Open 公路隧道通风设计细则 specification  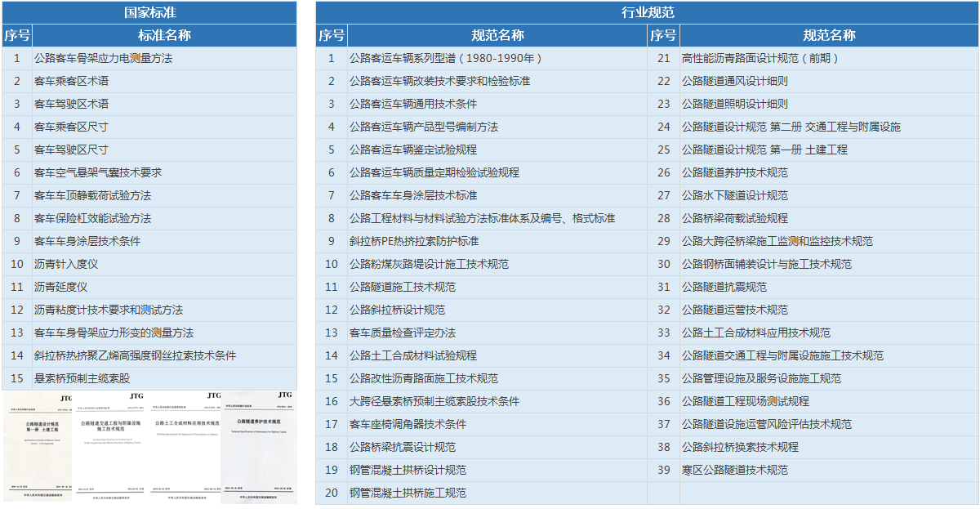pos(734,81)
